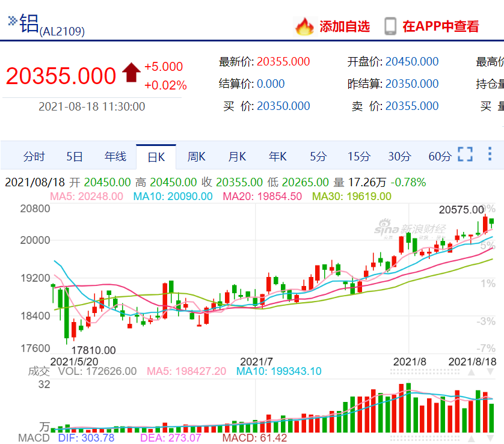Click the flame icon next to 添加自选
This screenshot has width=504, height=444.
click(306, 26)
